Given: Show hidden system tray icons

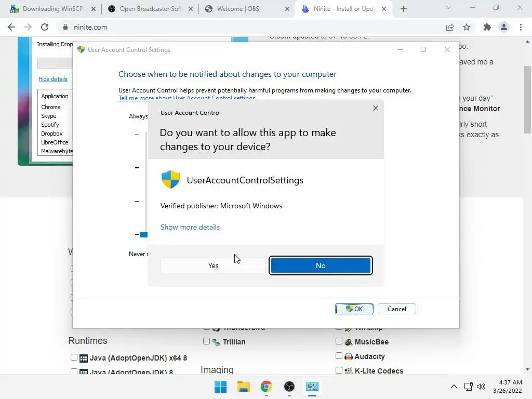Looking at the screenshot, I should [454, 387].
